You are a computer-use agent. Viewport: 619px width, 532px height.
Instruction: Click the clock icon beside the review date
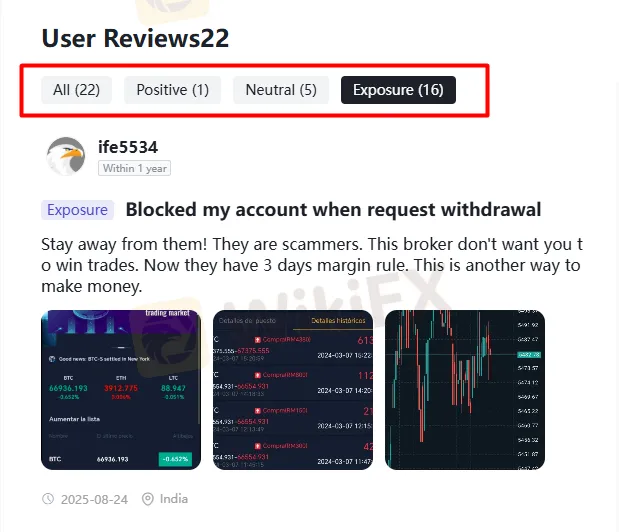[x=48, y=499]
